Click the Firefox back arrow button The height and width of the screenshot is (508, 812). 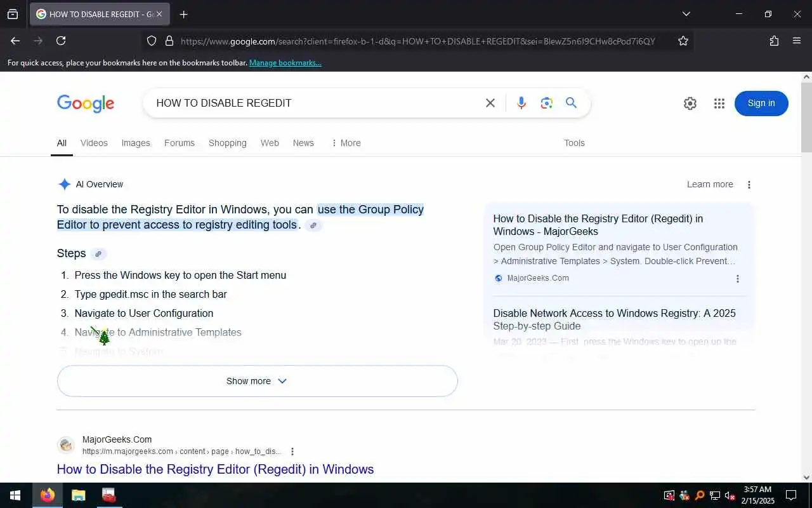(x=15, y=41)
